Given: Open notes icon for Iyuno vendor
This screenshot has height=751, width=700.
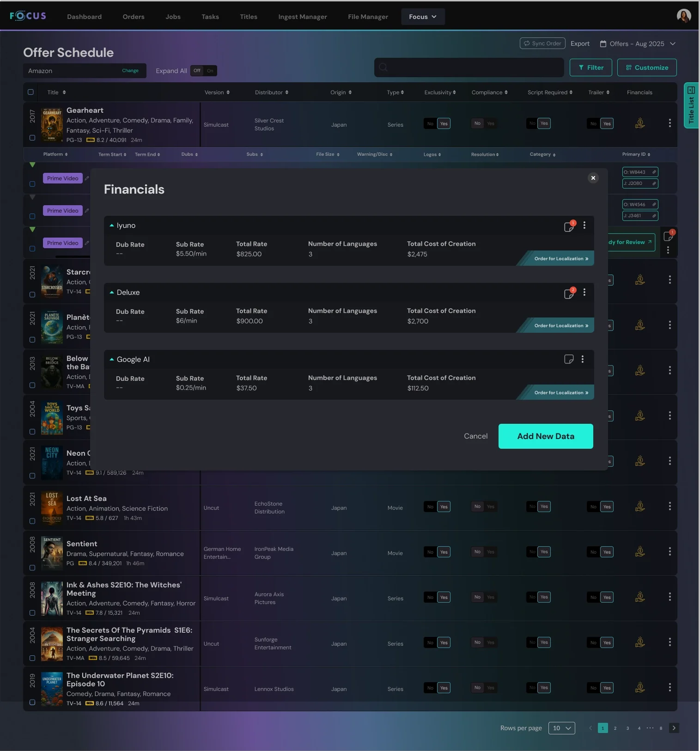Looking at the screenshot, I should click(x=569, y=226).
